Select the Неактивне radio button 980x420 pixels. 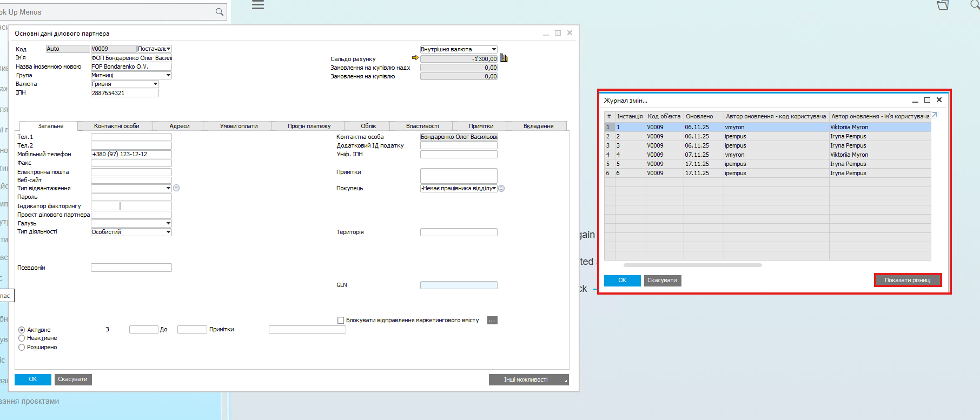click(22, 338)
